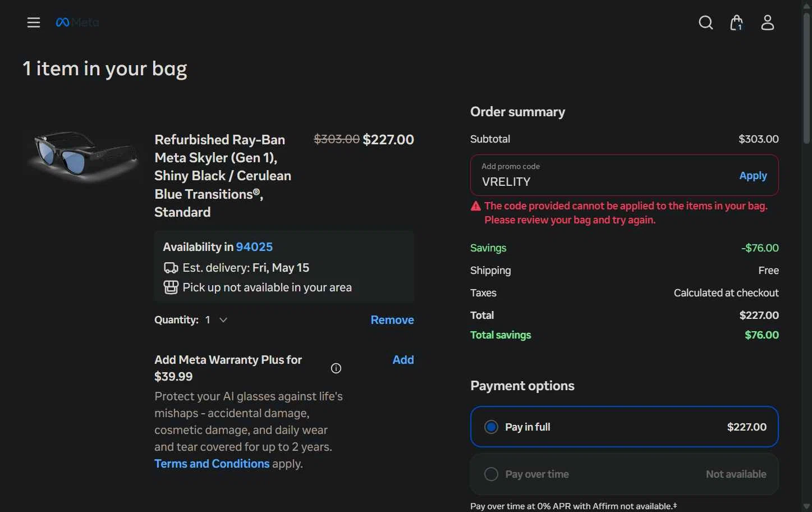
Task: Click the Est. delivery Fri, May 15 text
Action: [246, 268]
